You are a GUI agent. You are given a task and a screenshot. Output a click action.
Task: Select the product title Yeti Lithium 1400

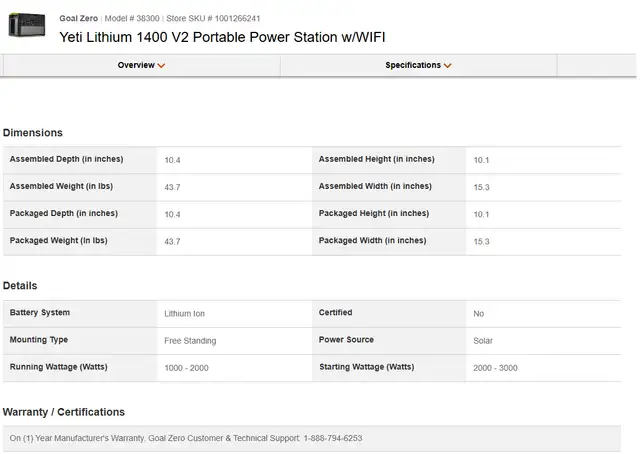[x=222, y=37]
